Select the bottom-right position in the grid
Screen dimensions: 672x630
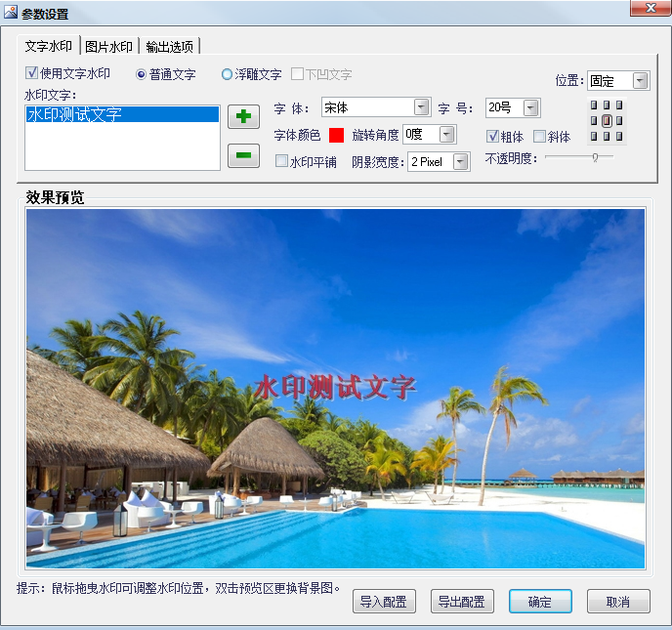tap(618, 136)
